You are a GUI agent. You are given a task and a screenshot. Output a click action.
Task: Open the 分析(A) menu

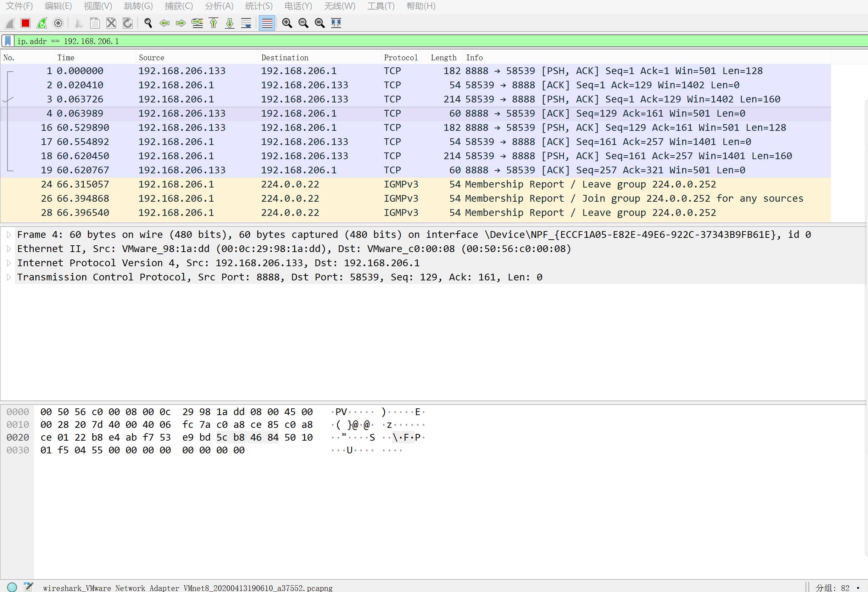click(x=219, y=6)
